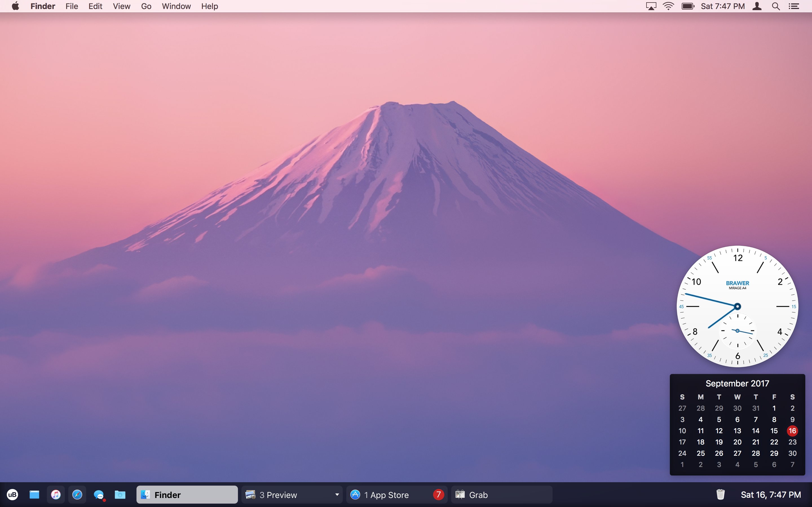Image resolution: width=812 pixels, height=507 pixels.
Task: Click the show desktop window icon
Action: [x=34, y=495]
